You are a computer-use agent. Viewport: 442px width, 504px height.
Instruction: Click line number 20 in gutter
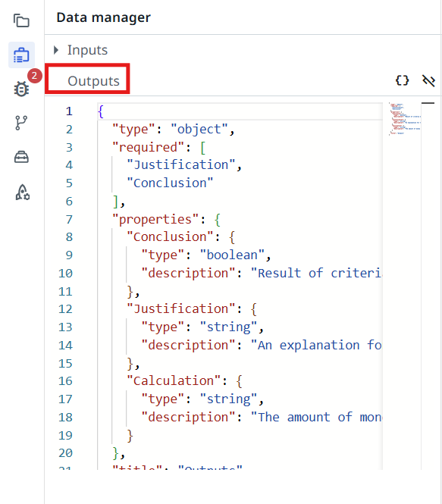click(x=65, y=453)
